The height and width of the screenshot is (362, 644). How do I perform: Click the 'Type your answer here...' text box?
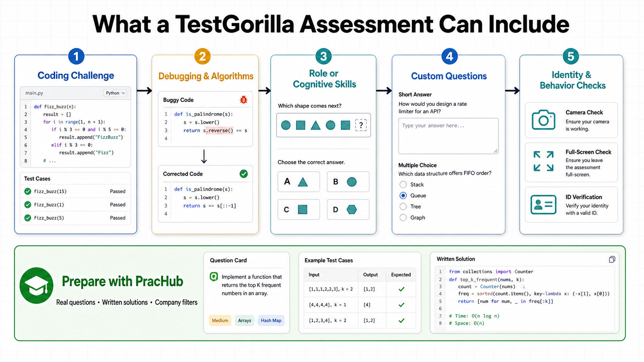[x=448, y=136]
